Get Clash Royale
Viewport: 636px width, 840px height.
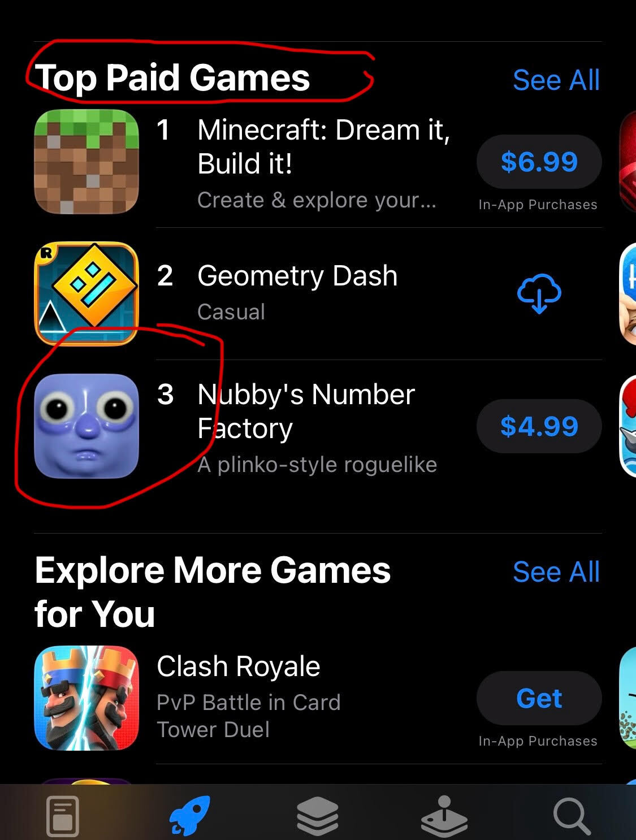pyautogui.click(x=539, y=698)
